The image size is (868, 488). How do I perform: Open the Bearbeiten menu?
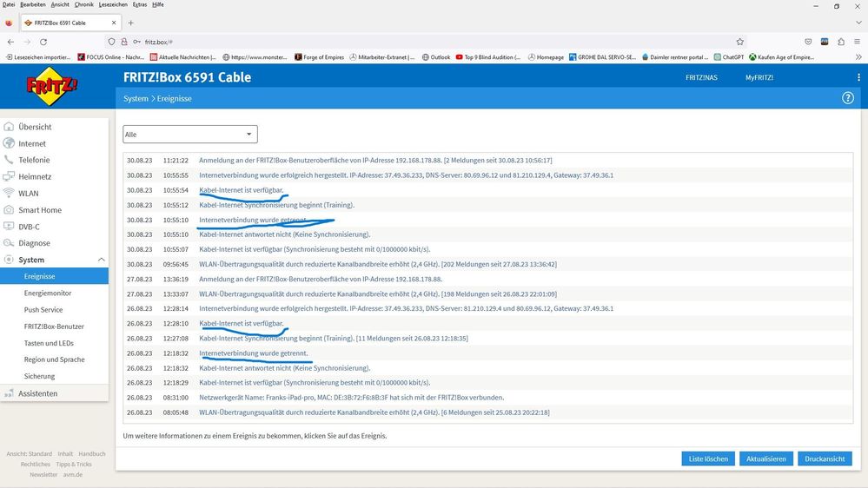[x=33, y=4]
